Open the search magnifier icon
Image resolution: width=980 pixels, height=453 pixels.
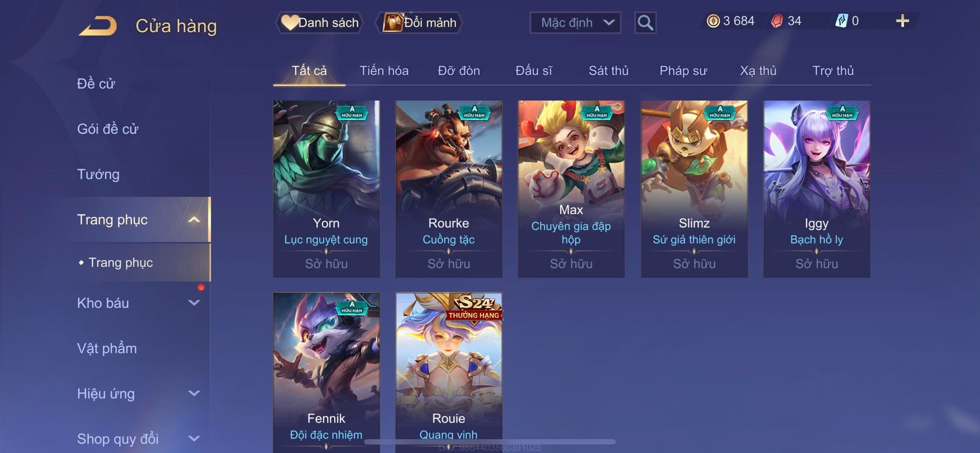pos(645,22)
